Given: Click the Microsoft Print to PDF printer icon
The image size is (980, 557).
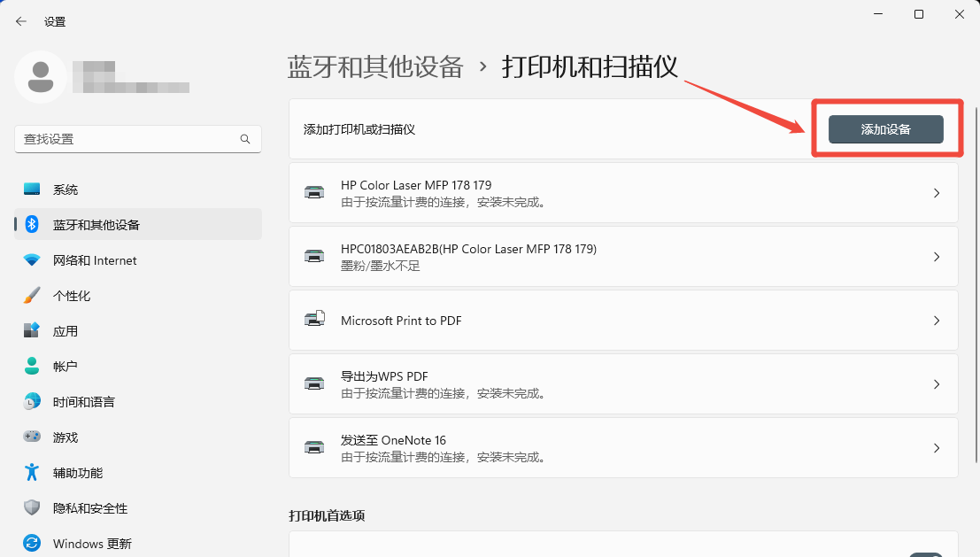Looking at the screenshot, I should (x=314, y=320).
